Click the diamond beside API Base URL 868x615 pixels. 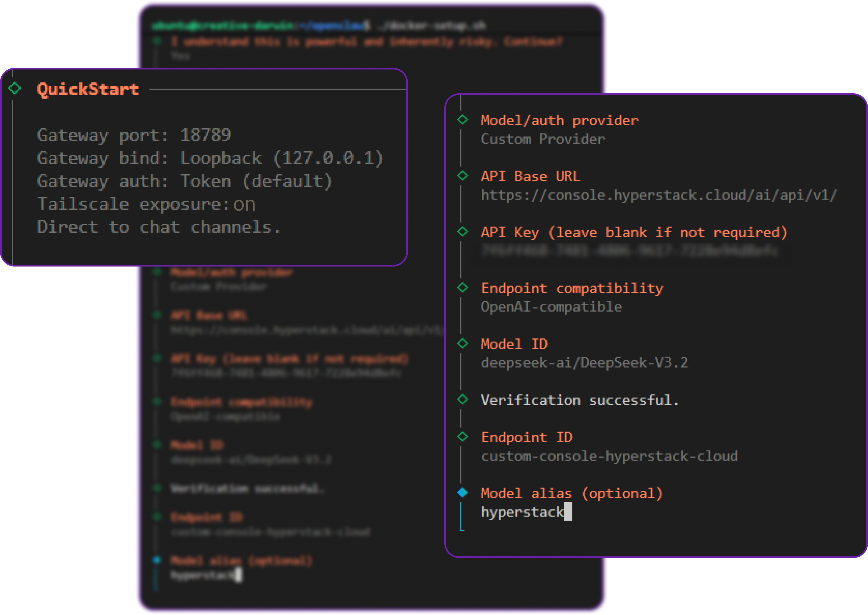pyautogui.click(x=463, y=175)
